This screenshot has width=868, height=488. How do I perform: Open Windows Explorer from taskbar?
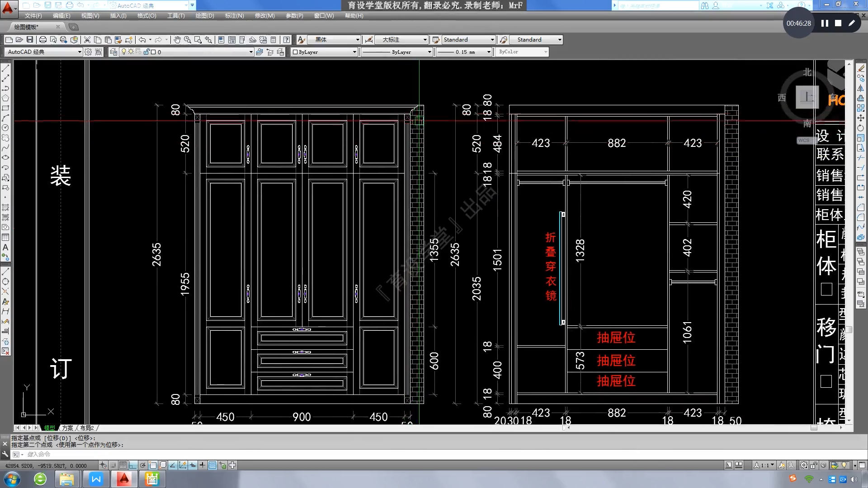67,479
